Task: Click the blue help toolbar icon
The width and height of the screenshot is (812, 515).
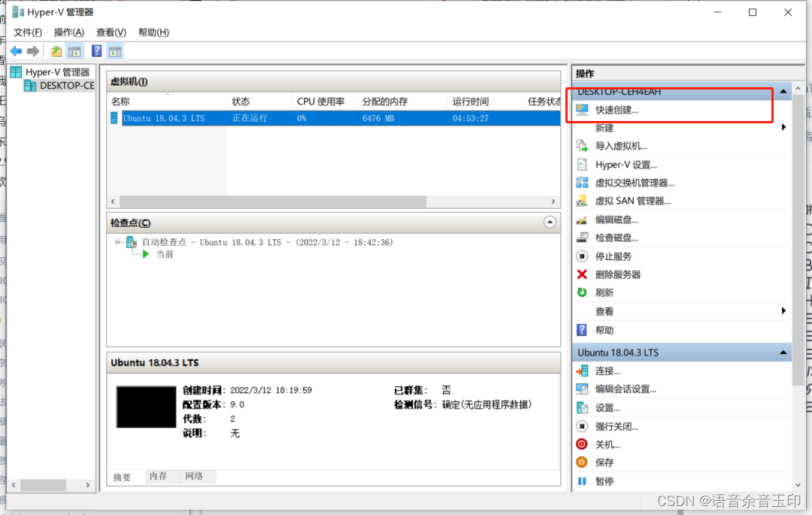Action: [97, 51]
